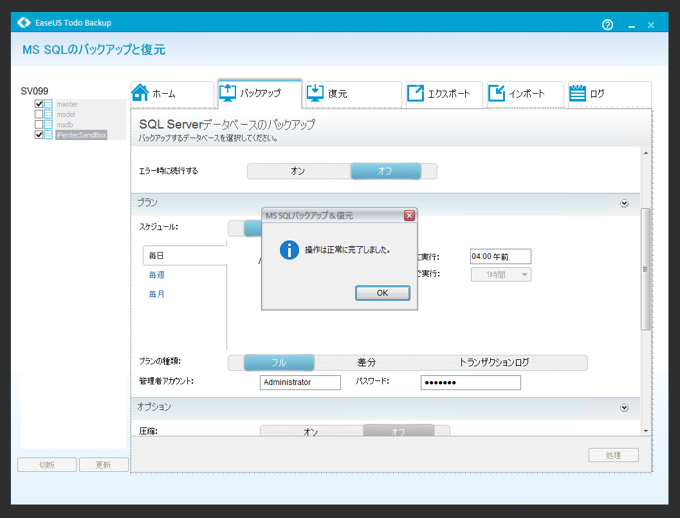
Task: Check the msdb database checkbox
Action: pyautogui.click(x=39, y=125)
